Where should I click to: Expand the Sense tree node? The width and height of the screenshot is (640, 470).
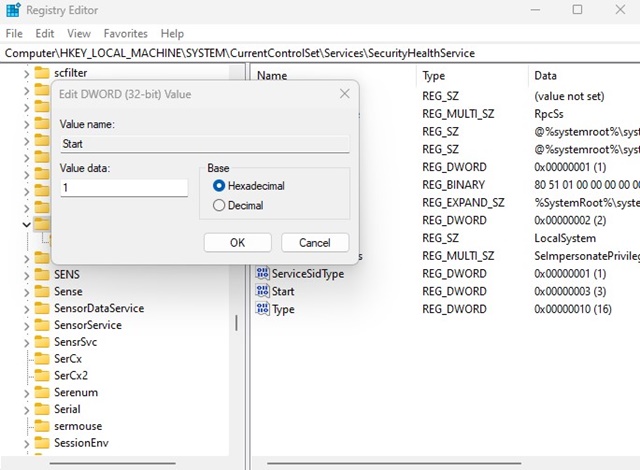pos(27,293)
